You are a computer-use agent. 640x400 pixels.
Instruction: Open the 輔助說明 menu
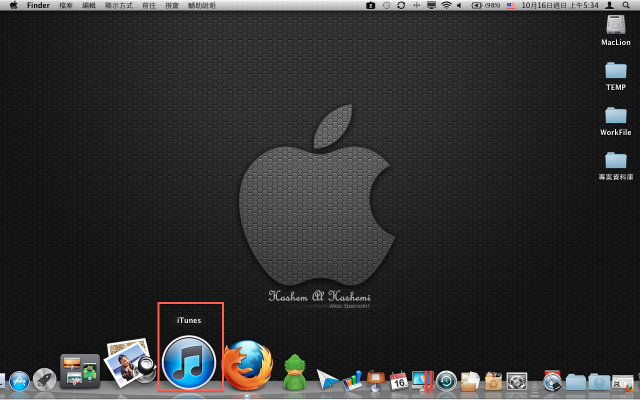tap(202, 5)
